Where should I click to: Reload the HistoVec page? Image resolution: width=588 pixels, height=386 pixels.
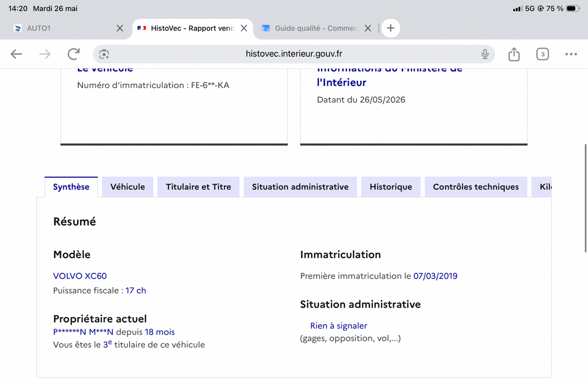tap(73, 54)
